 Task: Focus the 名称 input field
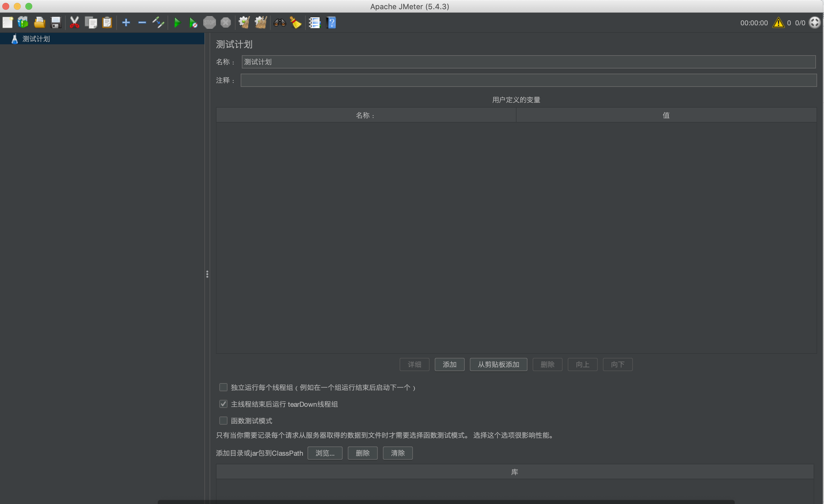[528, 62]
